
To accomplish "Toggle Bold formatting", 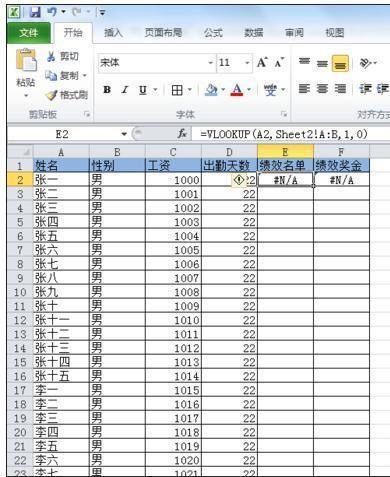I will coord(107,90).
